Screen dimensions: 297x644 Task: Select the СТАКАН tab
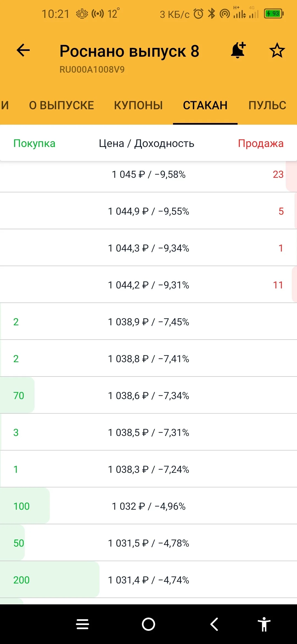tap(205, 105)
